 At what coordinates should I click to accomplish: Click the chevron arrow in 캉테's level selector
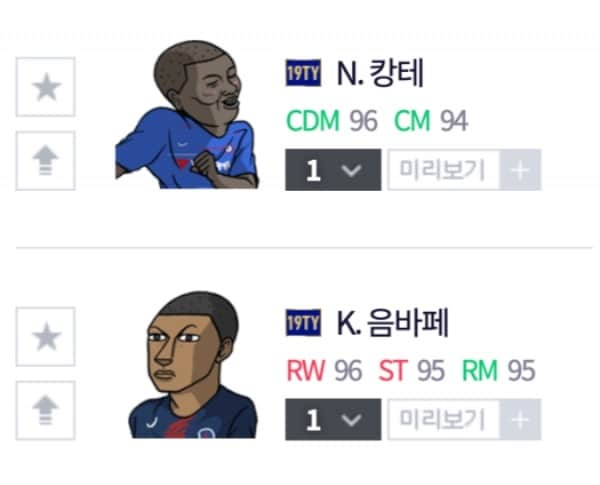click(x=351, y=170)
